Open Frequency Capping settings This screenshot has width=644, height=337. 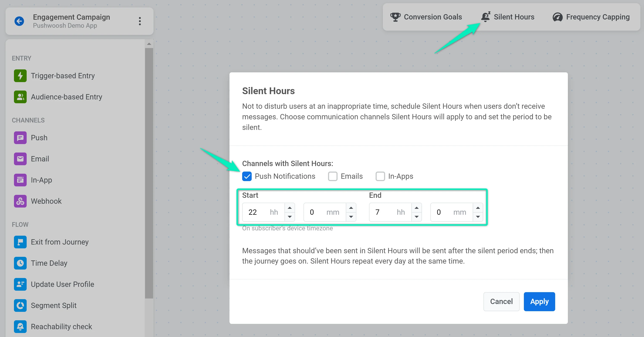pyautogui.click(x=591, y=17)
